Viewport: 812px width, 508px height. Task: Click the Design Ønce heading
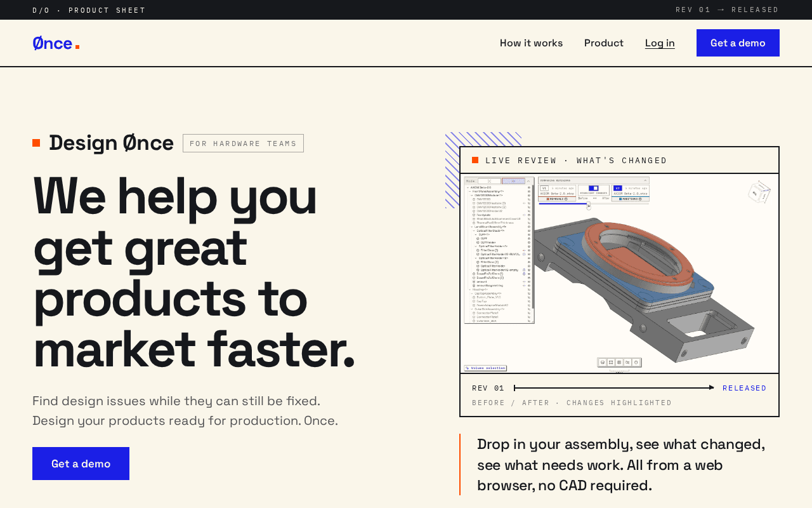(x=111, y=143)
